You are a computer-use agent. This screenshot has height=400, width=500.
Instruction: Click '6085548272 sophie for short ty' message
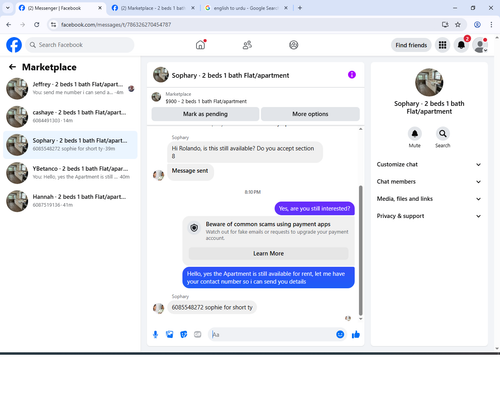212,307
